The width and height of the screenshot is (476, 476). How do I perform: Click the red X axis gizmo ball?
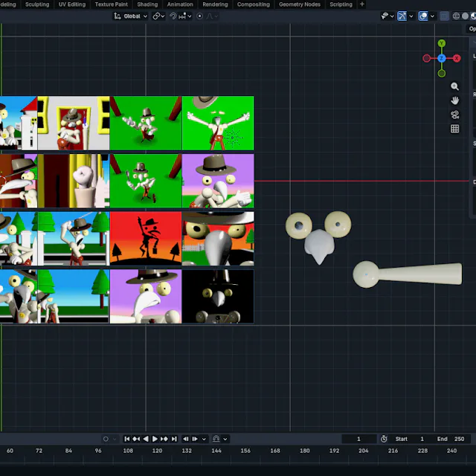coord(457,58)
